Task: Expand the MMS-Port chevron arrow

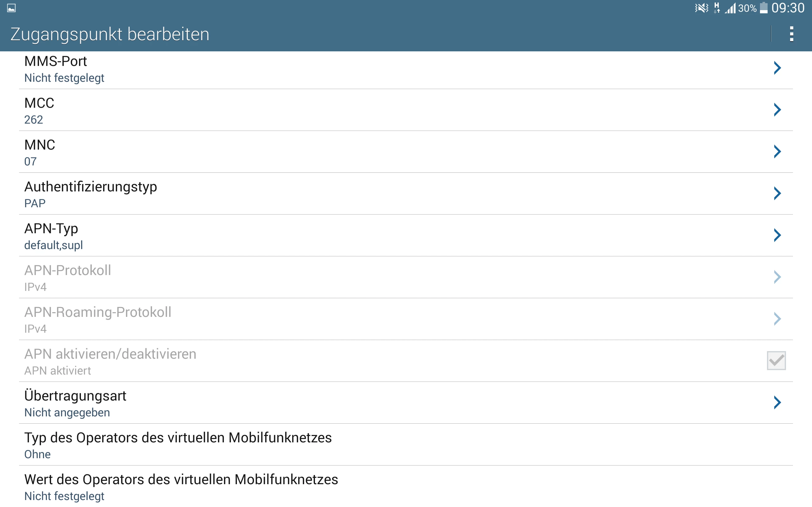Action: (x=777, y=68)
